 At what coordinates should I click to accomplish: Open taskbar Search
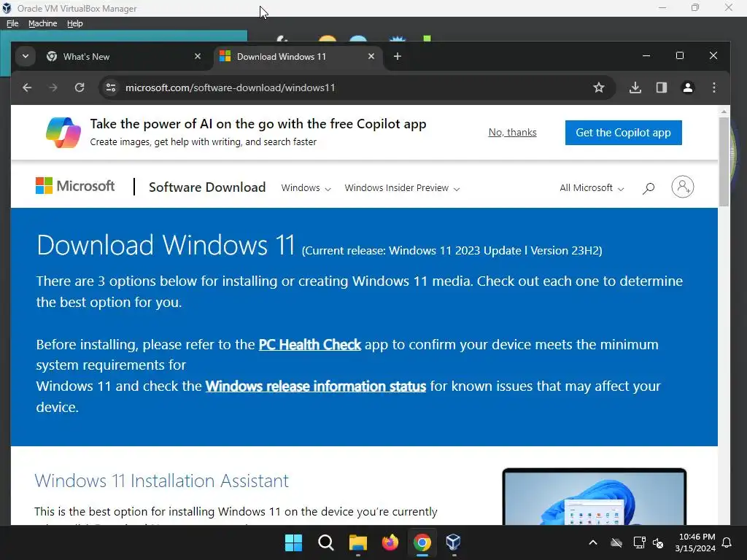pyautogui.click(x=326, y=542)
